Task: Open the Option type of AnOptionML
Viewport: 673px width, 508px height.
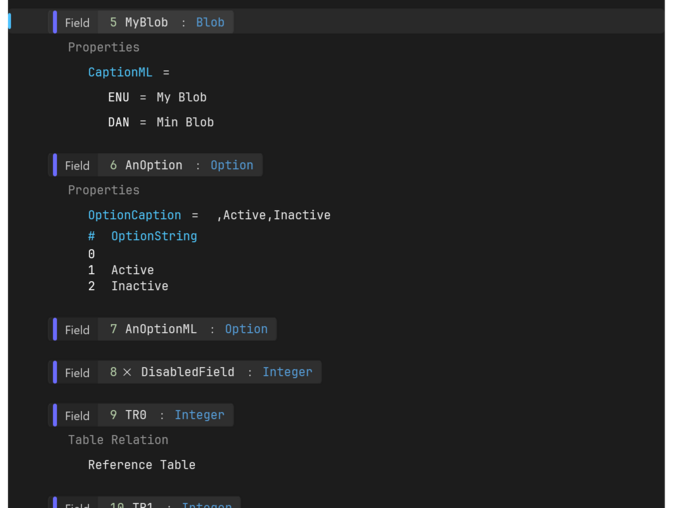Action: tap(246, 329)
